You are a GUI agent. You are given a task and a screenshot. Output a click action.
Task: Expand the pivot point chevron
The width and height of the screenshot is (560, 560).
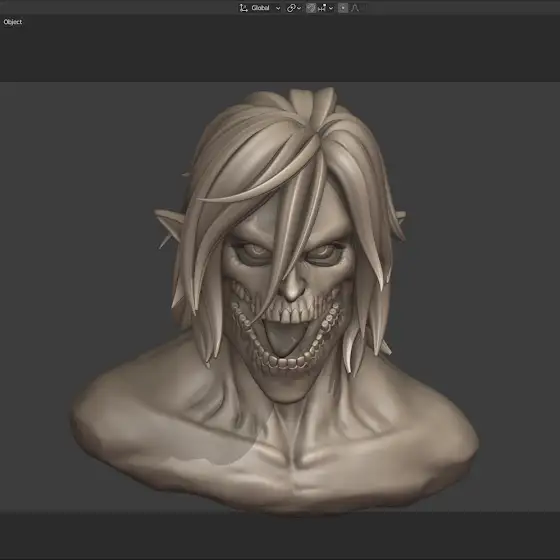pyautogui.click(x=299, y=8)
